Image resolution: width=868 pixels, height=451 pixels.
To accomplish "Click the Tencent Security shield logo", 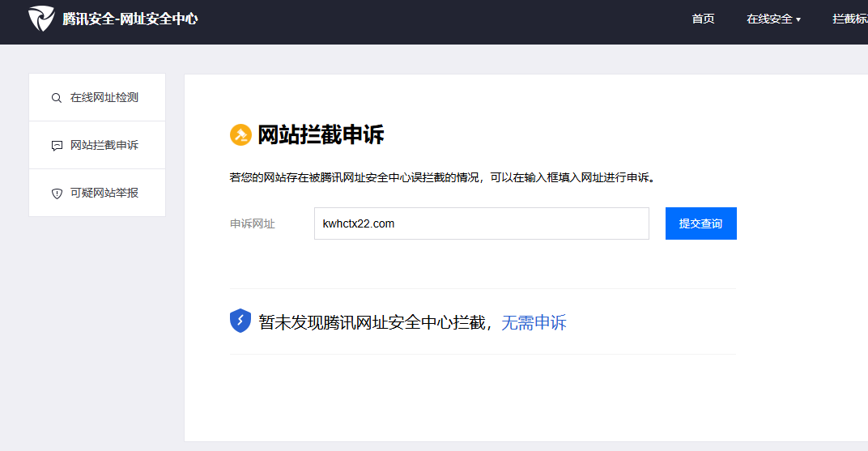I will pos(41,19).
